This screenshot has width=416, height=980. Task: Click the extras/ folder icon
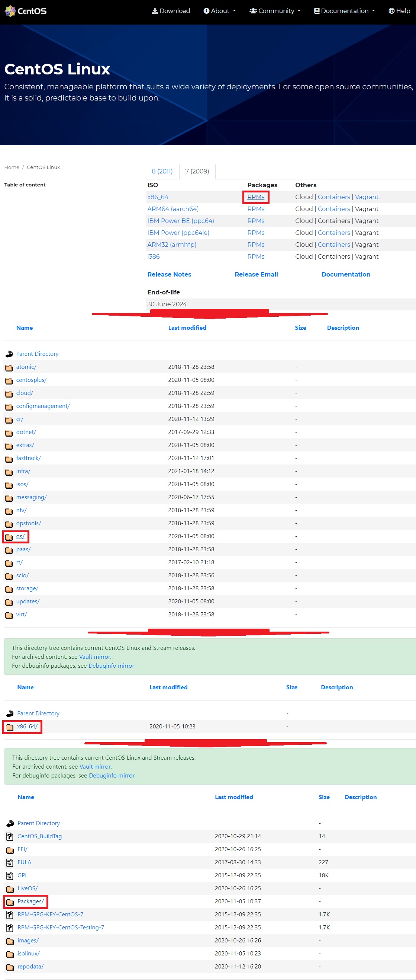point(9,446)
